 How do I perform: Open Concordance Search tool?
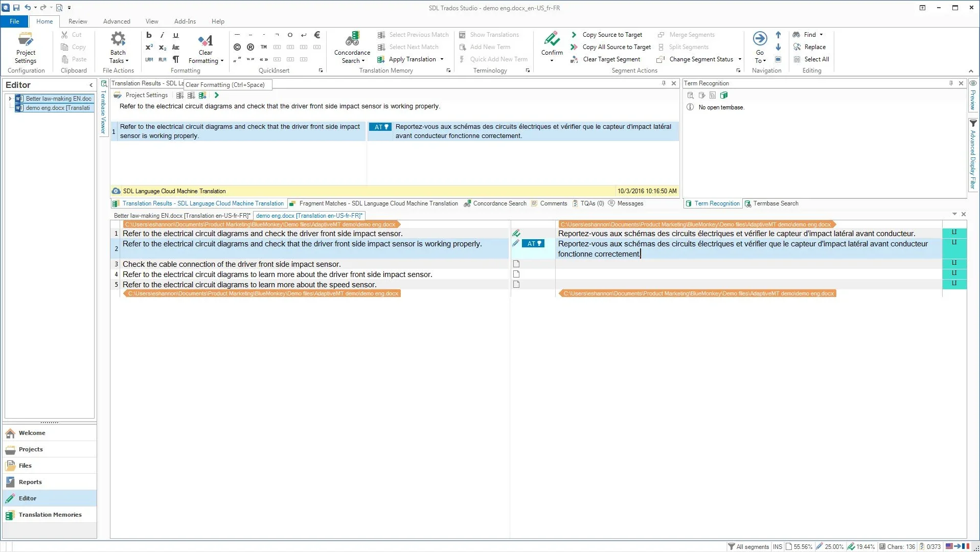click(x=352, y=40)
